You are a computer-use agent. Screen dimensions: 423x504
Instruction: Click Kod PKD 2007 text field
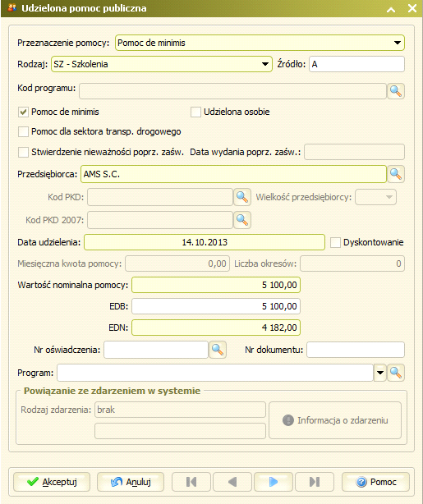(x=160, y=220)
